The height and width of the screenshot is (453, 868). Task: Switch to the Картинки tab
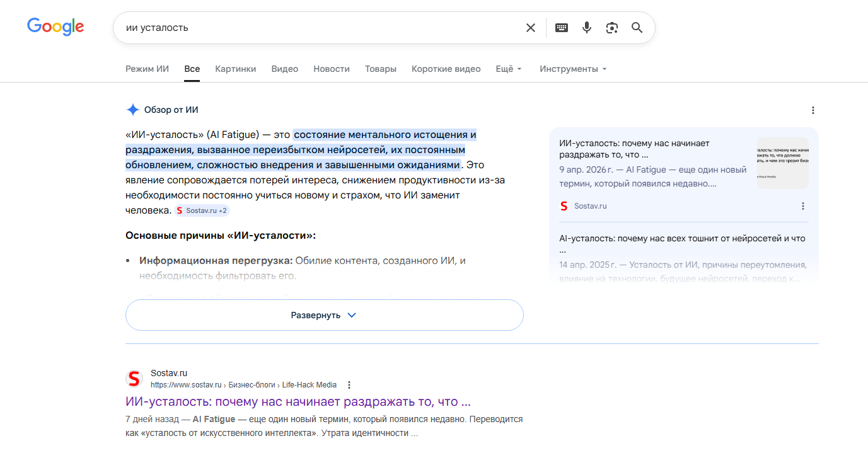pyautogui.click(x=235, y=69)
